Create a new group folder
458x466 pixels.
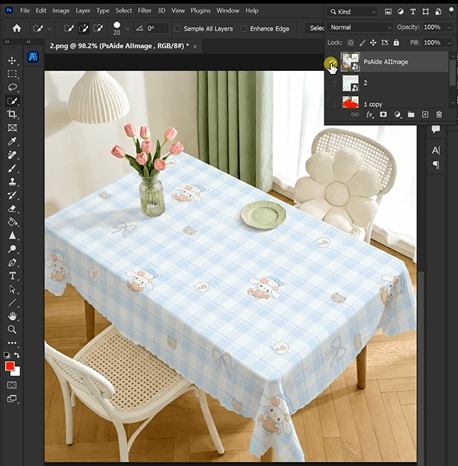pos(411,115)
